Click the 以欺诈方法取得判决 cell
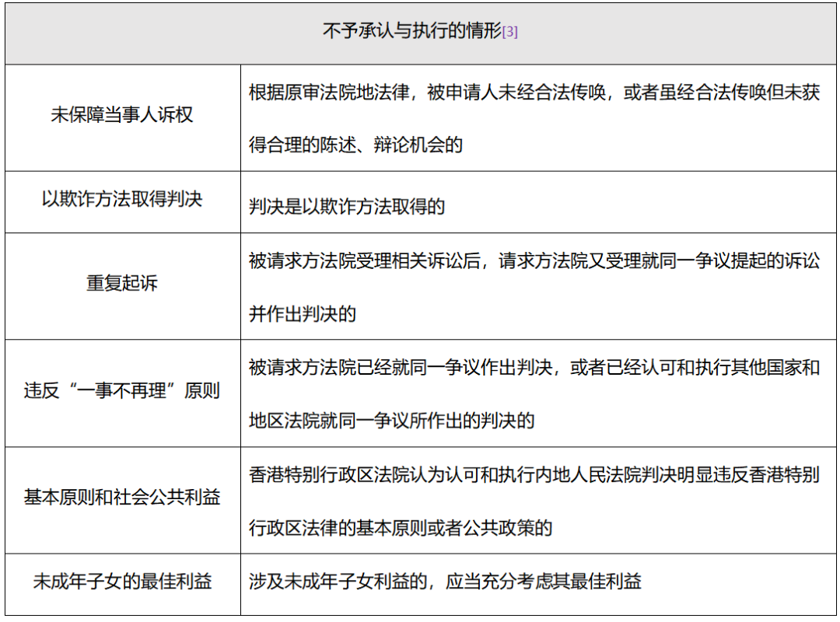The height and width of the screenshot is (622, 840). 122,199
